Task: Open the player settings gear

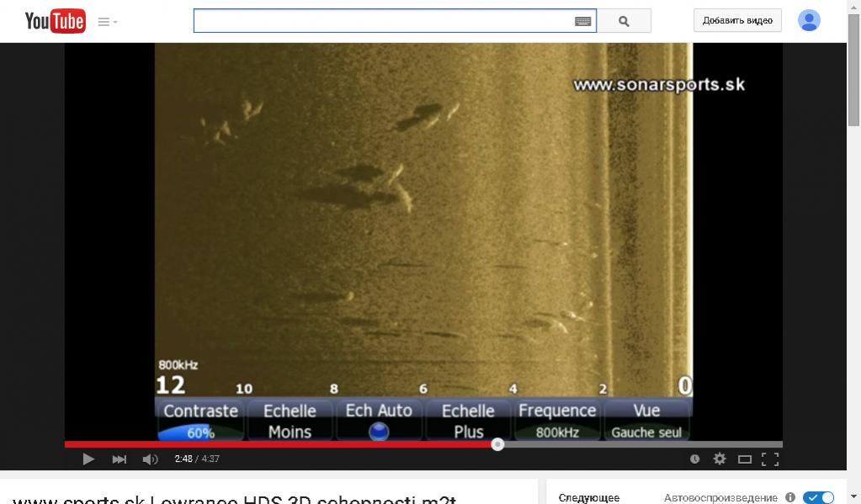Action: (x=719, y=459)
